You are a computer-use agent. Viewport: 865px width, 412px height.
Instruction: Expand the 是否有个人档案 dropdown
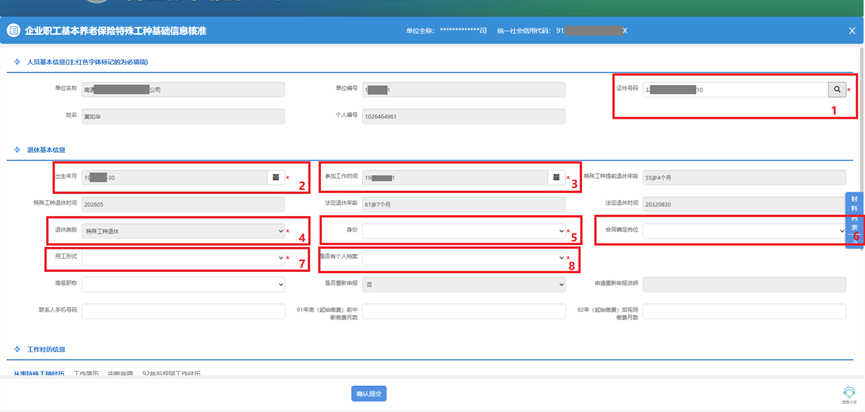[x=463, y=258]
